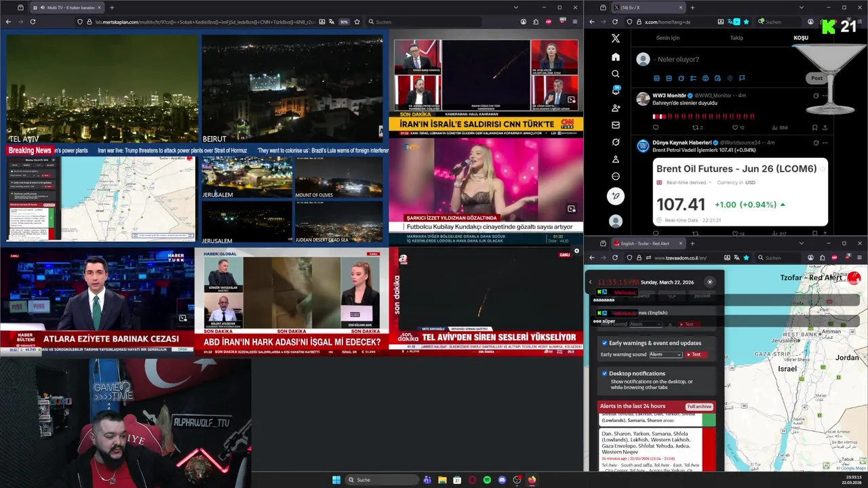The height and width of the screenshot is (488, 868).
Task: Open Explore search in X sidebar
Action: [x=616, y=74]
